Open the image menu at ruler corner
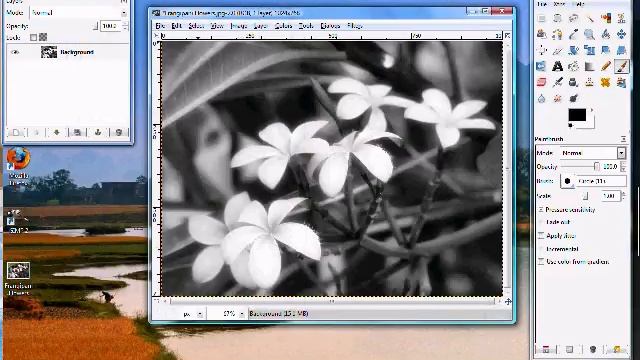640x360 pixels. [x=156, y=36]
